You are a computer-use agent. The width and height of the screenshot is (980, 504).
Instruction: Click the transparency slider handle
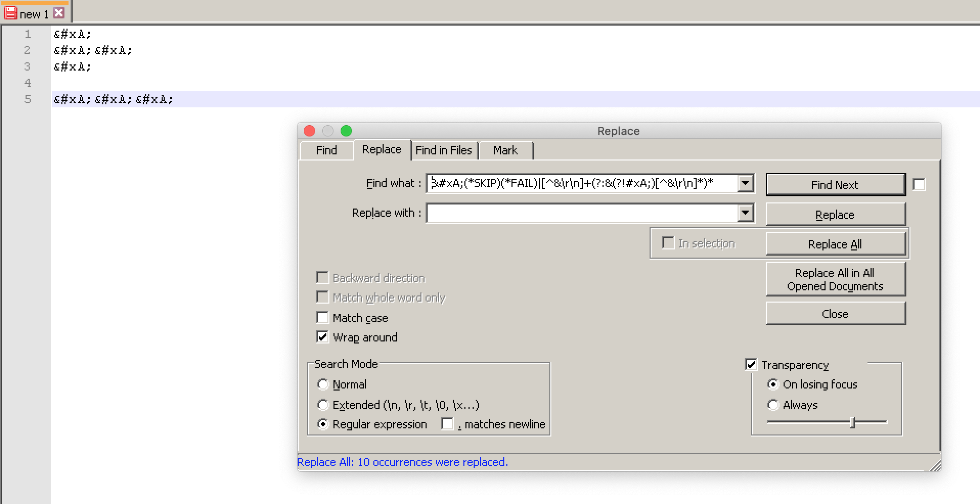[853, 422]
